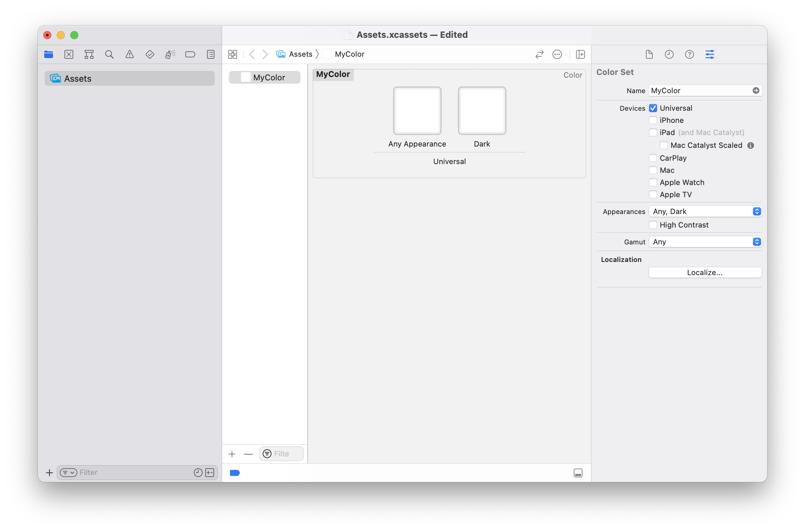
Task: Select the Dark appearance color swatch
Action: point(482,111)
